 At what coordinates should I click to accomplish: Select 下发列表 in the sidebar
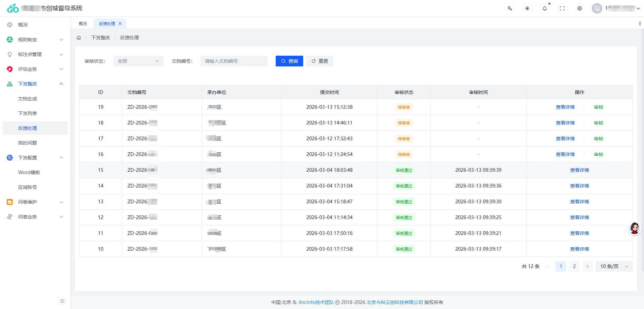28,113
